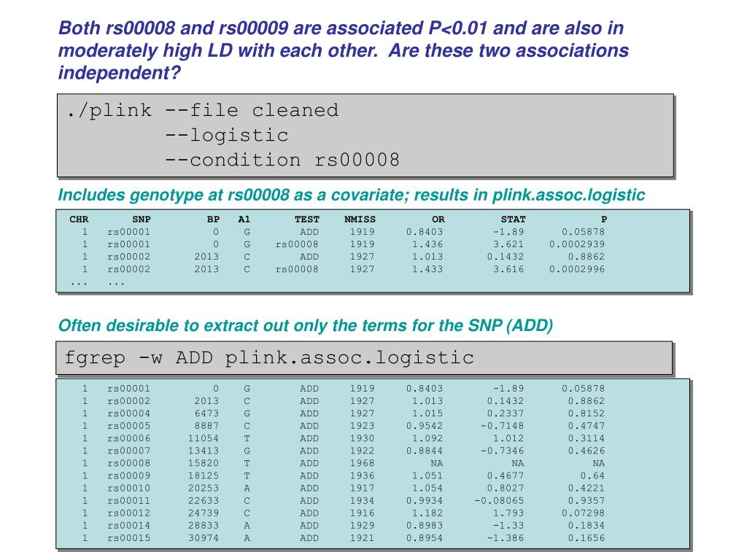The height and width of the screenshot is (560, 747).
Task: Click BP value '24739'
Action: pos(204,513)
